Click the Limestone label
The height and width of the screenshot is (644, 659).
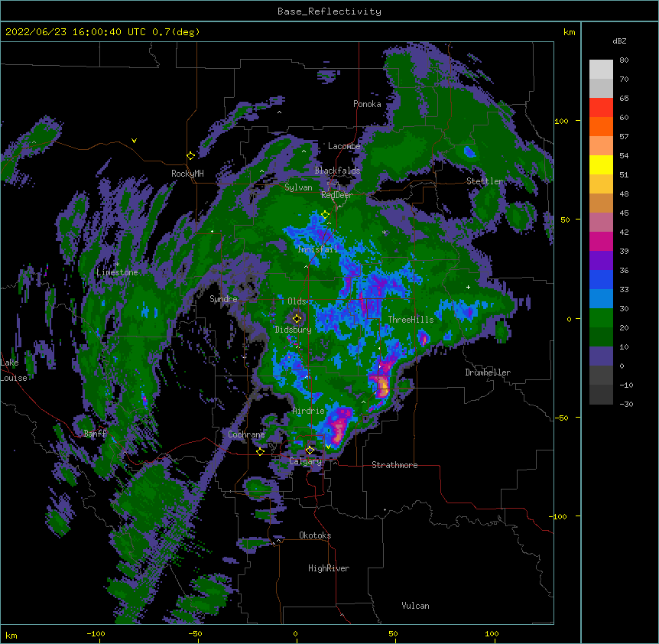click(x=117, y=272)
